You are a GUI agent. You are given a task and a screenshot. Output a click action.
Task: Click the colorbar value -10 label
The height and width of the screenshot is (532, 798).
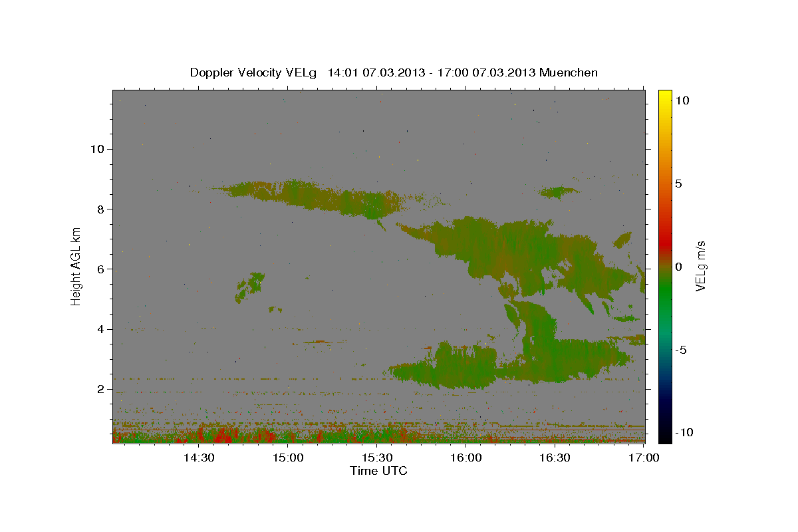684,433
